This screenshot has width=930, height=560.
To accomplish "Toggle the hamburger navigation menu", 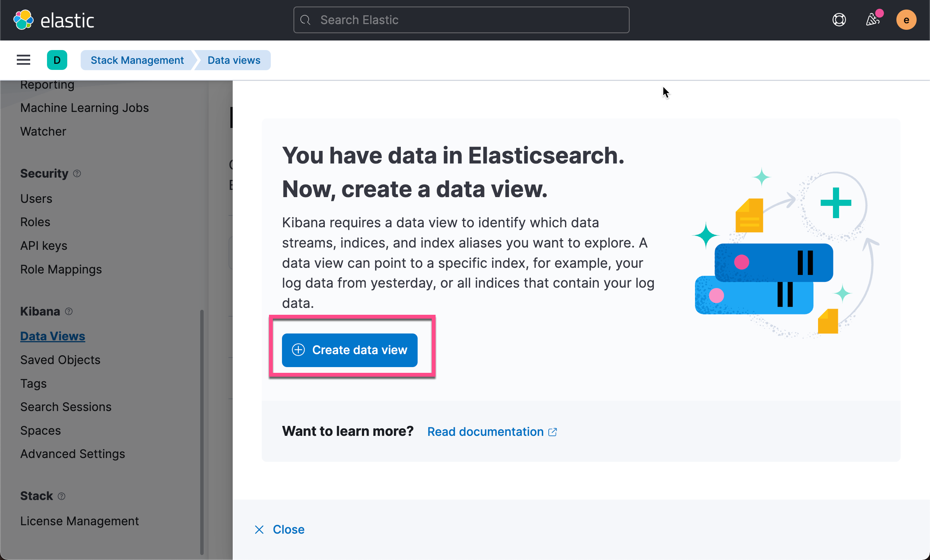I will tap(23, 60).
